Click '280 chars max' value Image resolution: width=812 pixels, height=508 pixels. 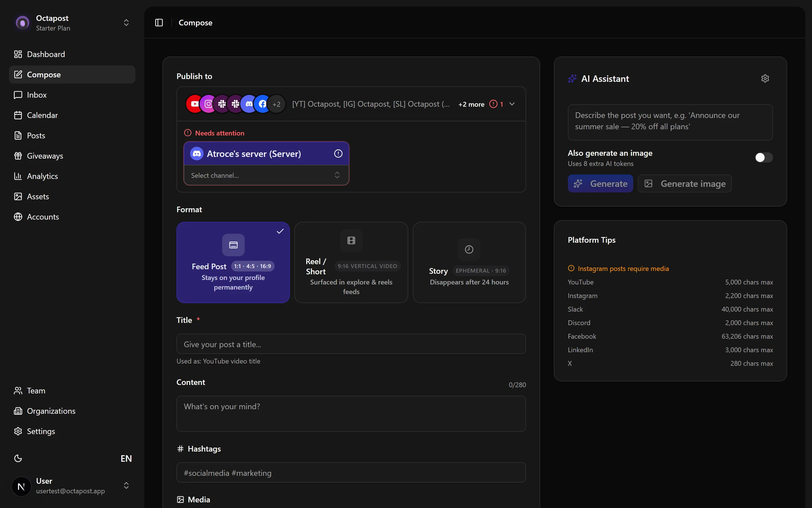click(752, 364)
